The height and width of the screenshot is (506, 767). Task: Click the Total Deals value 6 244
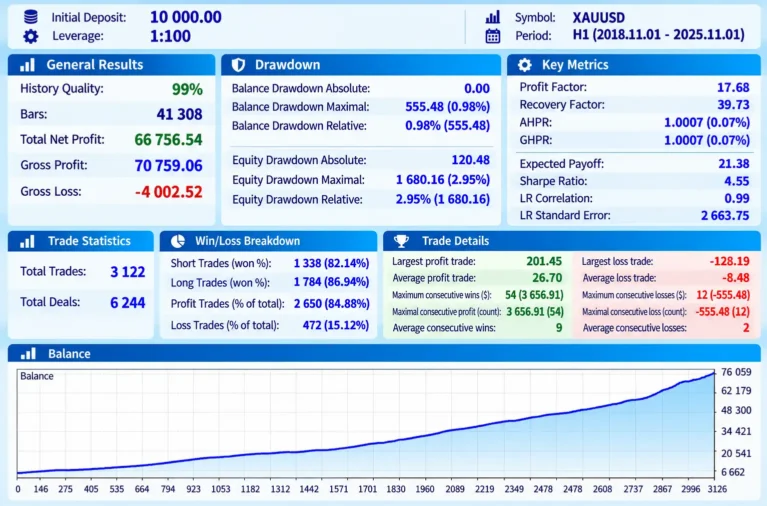click(128, 303)
